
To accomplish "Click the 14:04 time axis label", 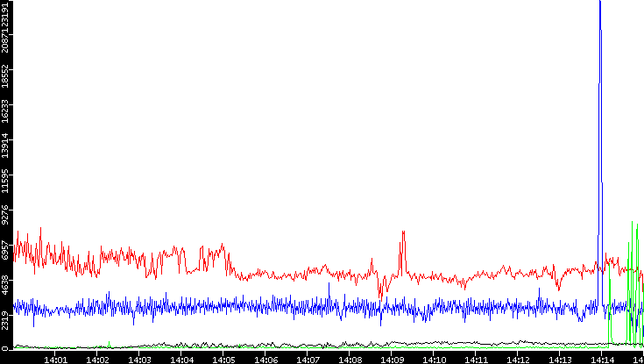I will (x=181, y=360).
